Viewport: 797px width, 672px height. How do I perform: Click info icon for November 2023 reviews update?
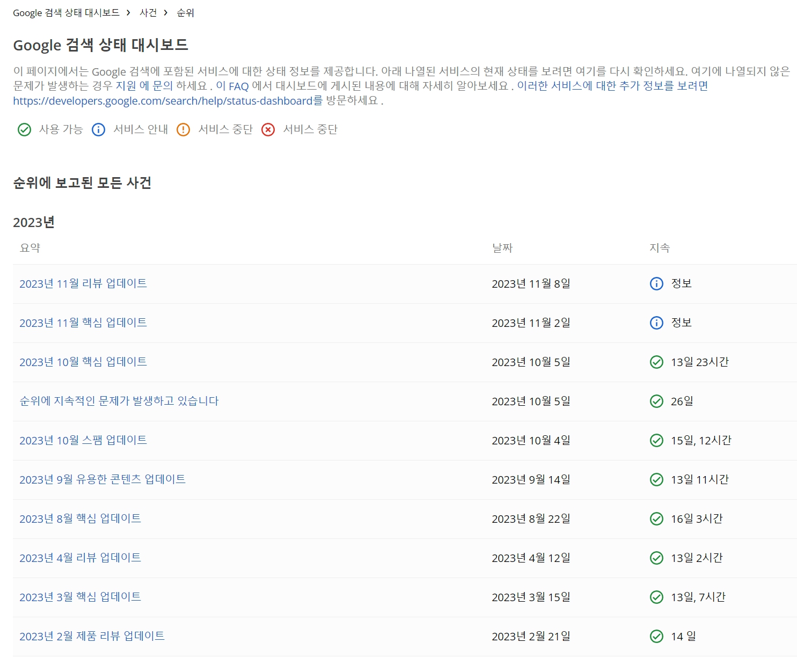(656, 284)
